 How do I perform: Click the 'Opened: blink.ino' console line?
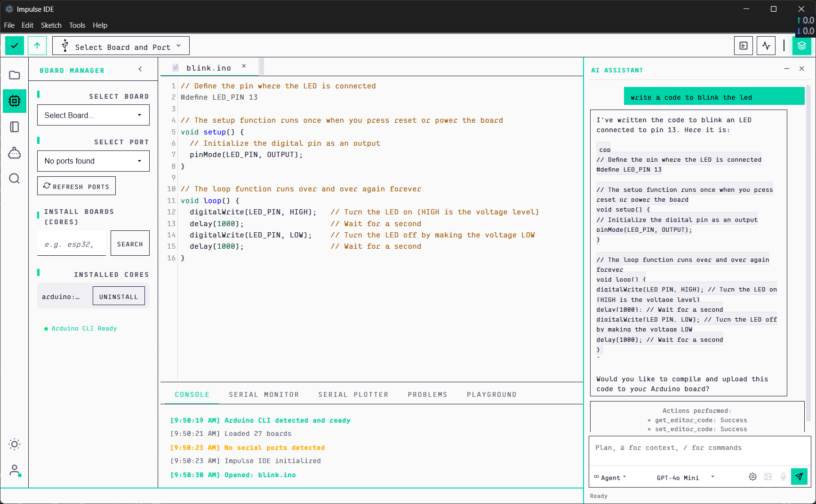coord(233,475)
